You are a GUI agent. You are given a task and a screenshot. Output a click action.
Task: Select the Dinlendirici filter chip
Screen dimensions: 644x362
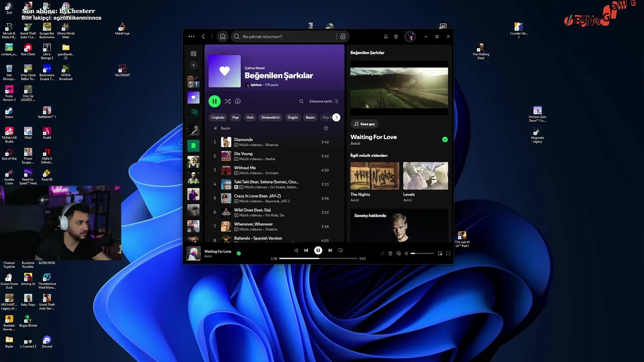(x=270, y=117)
